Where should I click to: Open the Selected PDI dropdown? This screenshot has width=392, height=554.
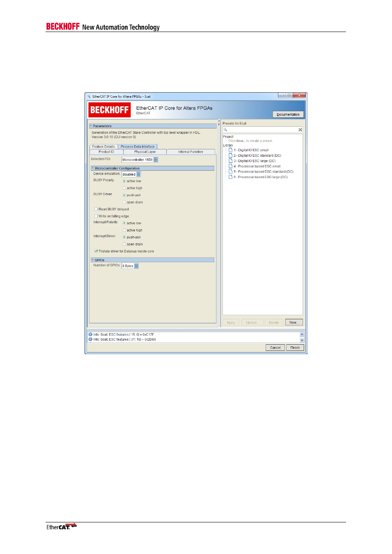coord(140,160)
